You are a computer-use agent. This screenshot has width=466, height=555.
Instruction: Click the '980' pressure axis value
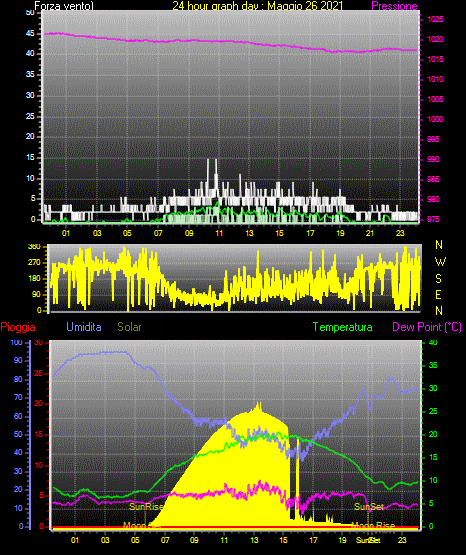tap(433, 199)
